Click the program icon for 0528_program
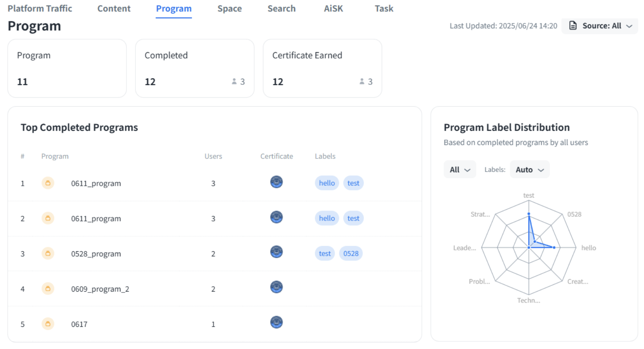 click(x=48, y=254)
